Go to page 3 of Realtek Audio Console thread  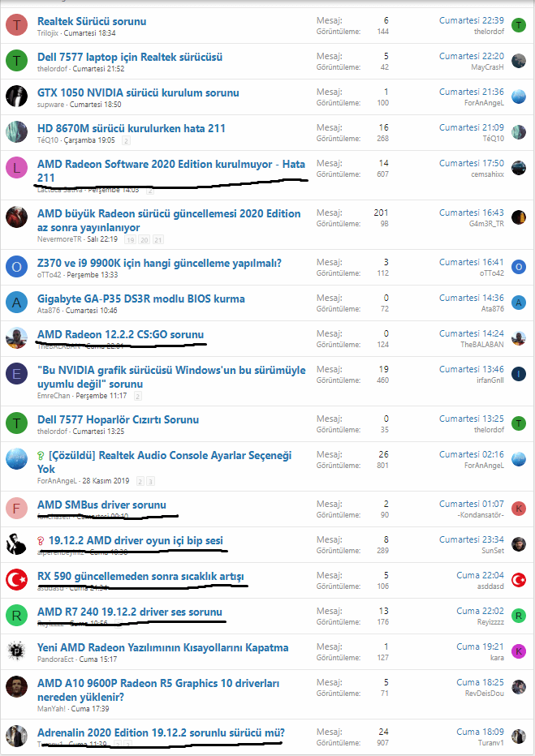point(150,481)
